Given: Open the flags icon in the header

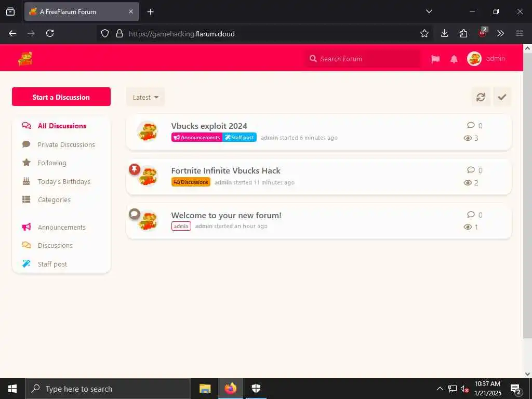Looking at the screenshot, I should pyautogui.click(x=435, y=59).
